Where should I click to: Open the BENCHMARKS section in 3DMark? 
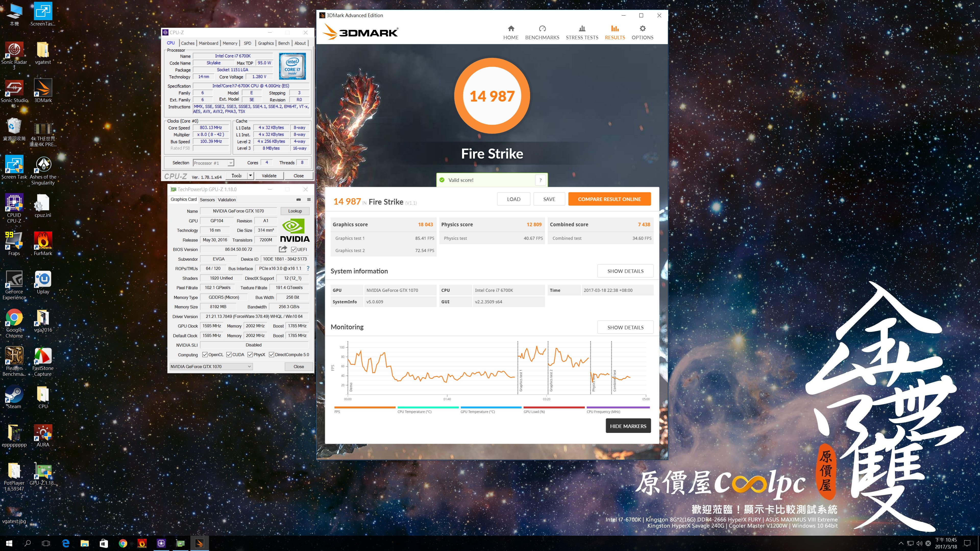[x=542, y=33]
